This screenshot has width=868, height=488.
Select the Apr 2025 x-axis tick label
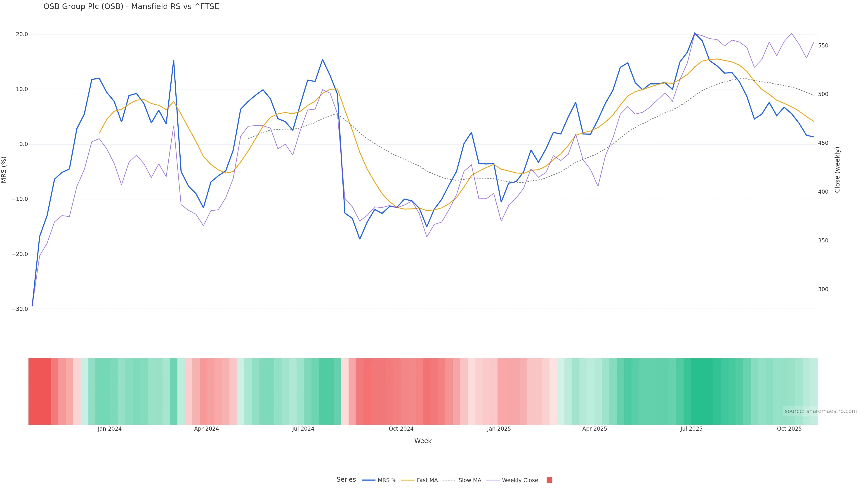(594, 429)
